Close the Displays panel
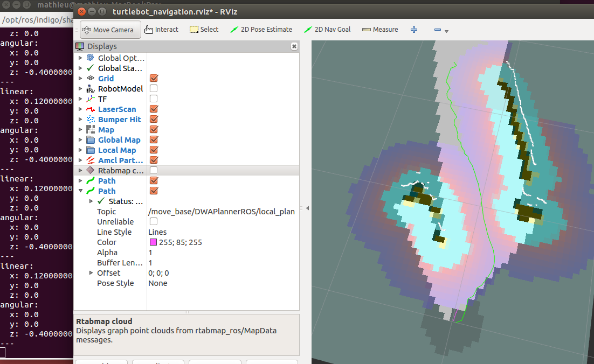The width and height of the screenshot is (594, 364). [x=294, y=46]
